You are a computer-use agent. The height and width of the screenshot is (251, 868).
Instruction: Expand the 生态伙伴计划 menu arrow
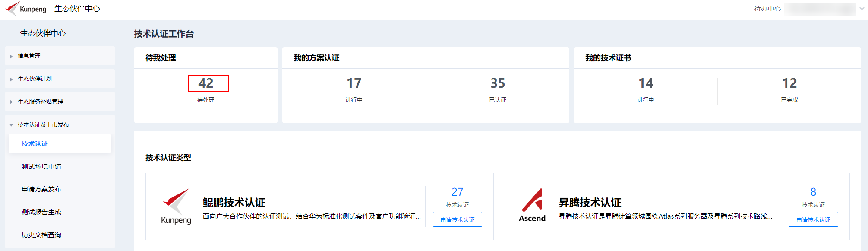pos(11,79)
